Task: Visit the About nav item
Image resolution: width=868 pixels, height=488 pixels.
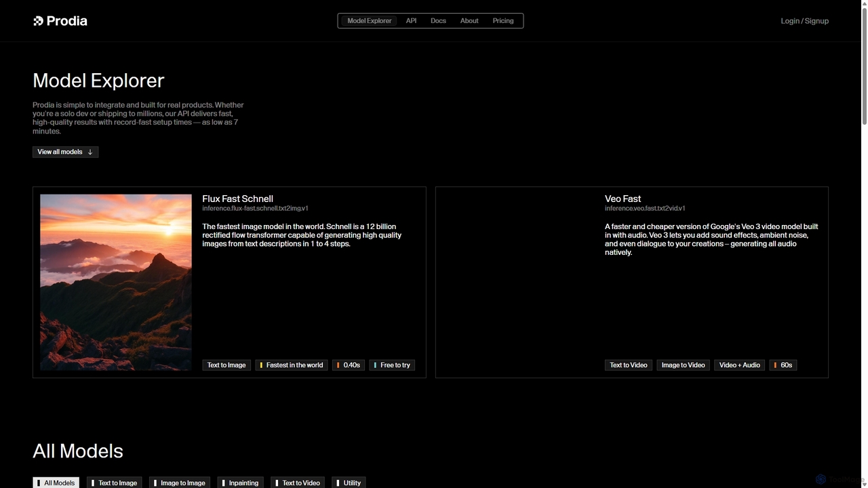Action: click(469, 21)
